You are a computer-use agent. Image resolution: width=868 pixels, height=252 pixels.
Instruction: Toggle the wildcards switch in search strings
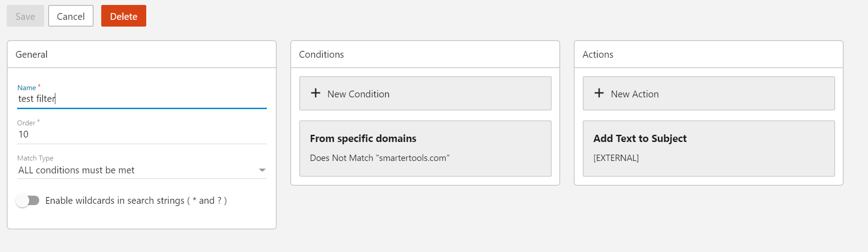(x=27, y=201)
